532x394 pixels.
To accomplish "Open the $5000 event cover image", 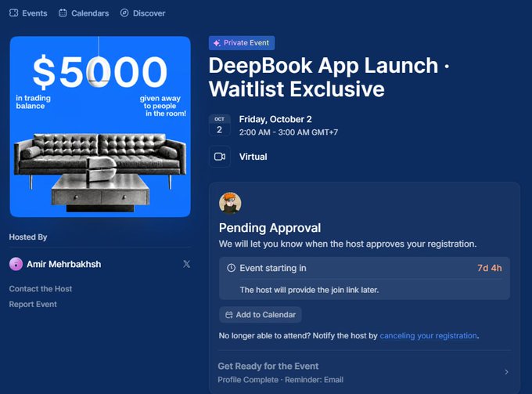I will [100, 126].
